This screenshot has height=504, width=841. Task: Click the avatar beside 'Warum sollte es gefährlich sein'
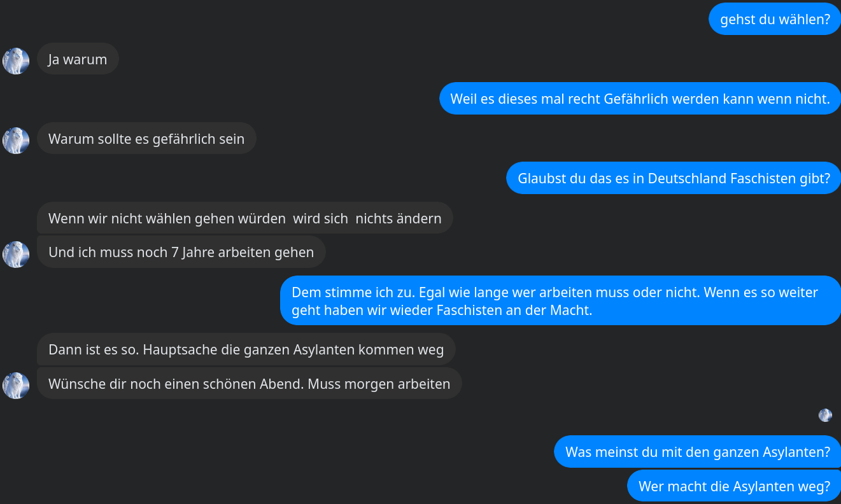[16, 141]
